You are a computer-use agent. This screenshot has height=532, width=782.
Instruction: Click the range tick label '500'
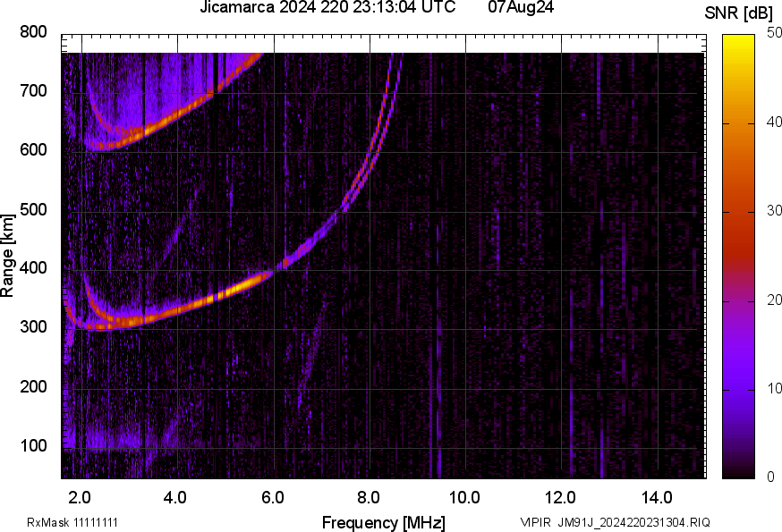(x=33, y=209)
